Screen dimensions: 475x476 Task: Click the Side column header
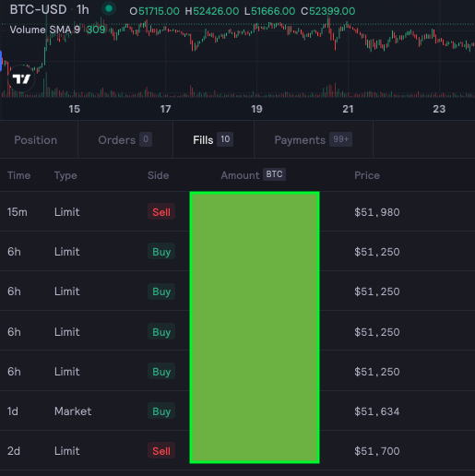158,175
